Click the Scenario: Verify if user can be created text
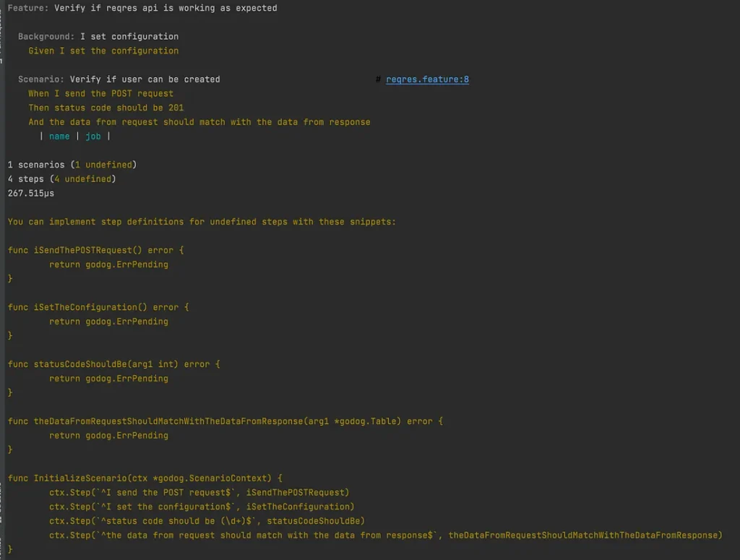This screenshot has width=740, height=560. pyautogui.click(x=119, y=79)
